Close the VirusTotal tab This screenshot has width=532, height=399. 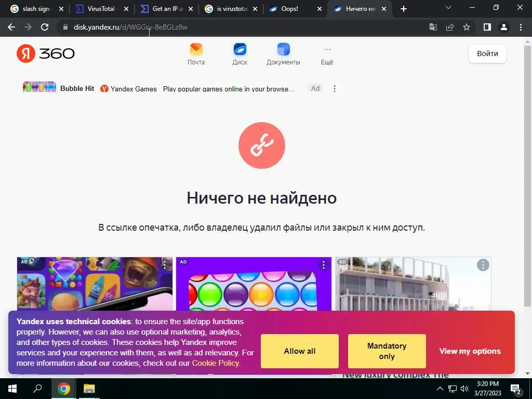126,9
